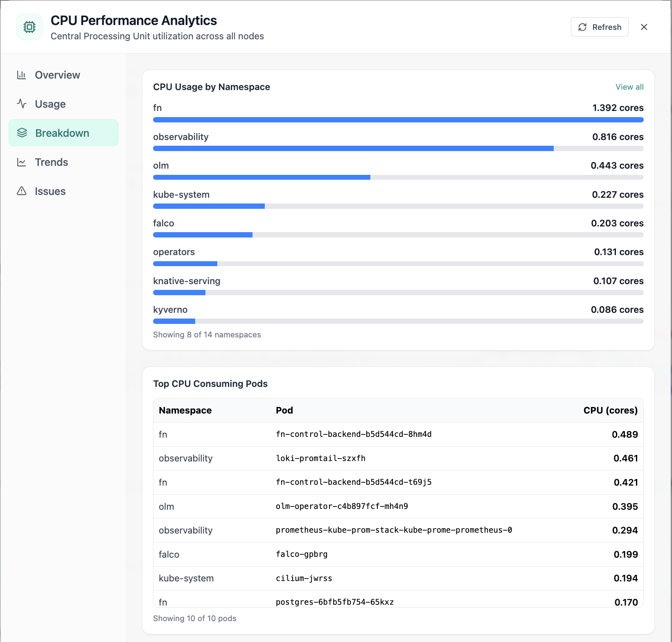The height and width of the screenshot is (642, 672).
Task: Select the Breakdown tab
Action: point(63,133)
